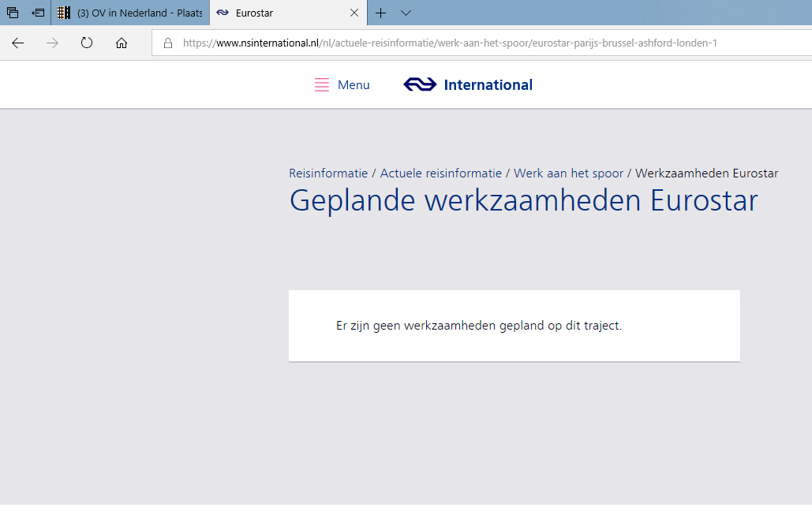Set these tabs aside icon
812x511 pixels.
38,13
